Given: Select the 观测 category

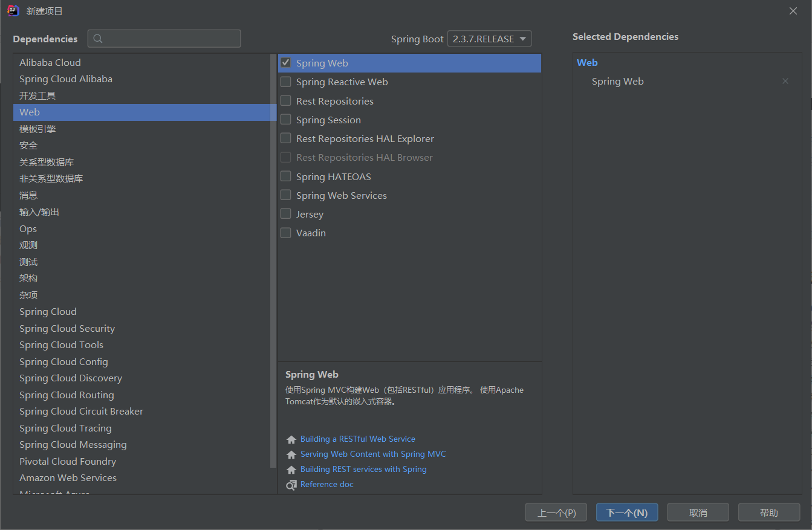Looking at the screenshot, I should [x=141, y=245].
